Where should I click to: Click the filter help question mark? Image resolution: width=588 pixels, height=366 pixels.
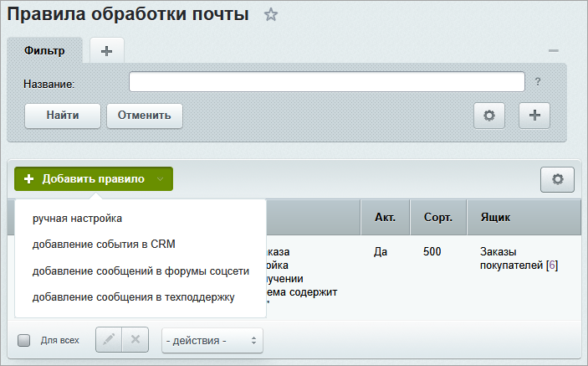point(538,82)
